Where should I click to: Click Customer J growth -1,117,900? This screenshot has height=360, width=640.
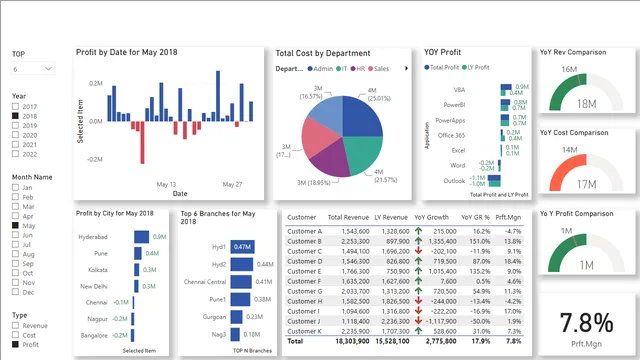coord(441,321)
